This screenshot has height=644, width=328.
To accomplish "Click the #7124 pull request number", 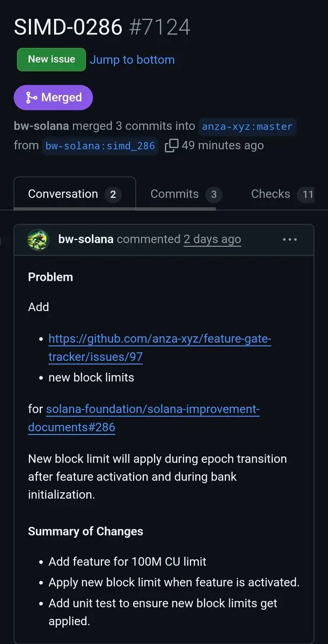I will (159, 27).
